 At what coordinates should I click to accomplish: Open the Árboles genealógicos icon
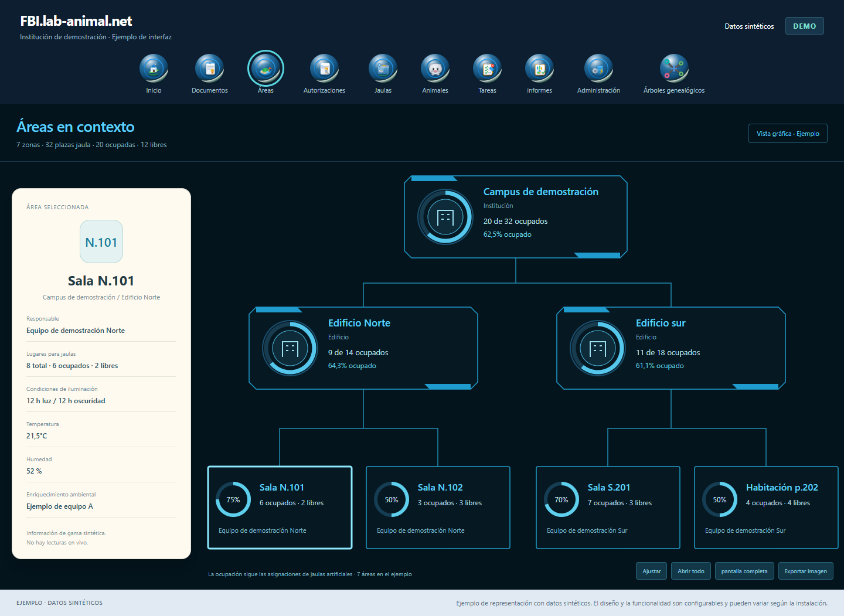674,69
